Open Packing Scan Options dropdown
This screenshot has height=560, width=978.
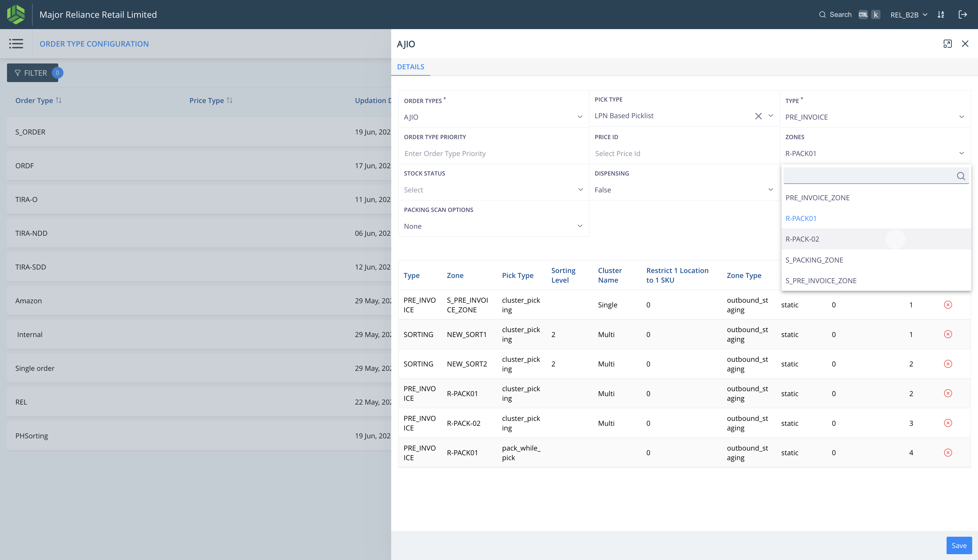[493, 226]
